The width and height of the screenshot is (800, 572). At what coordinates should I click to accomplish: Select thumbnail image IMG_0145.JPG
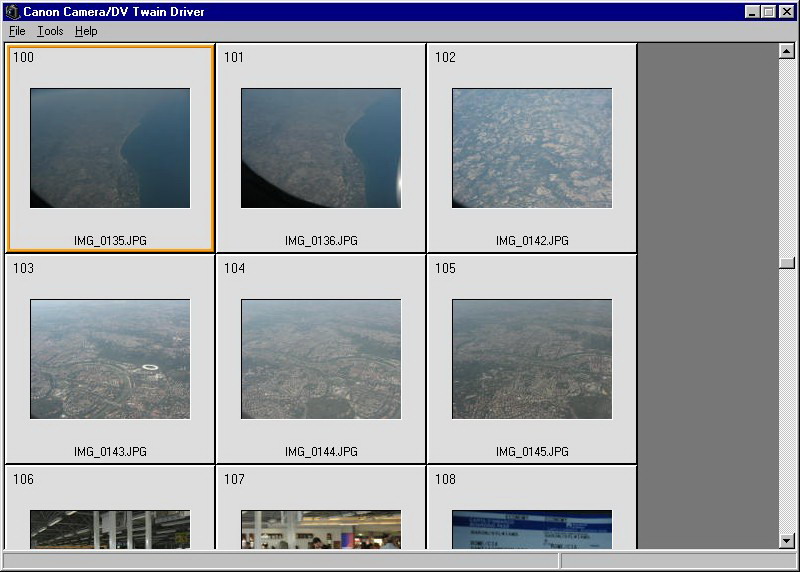coord(532,359)
